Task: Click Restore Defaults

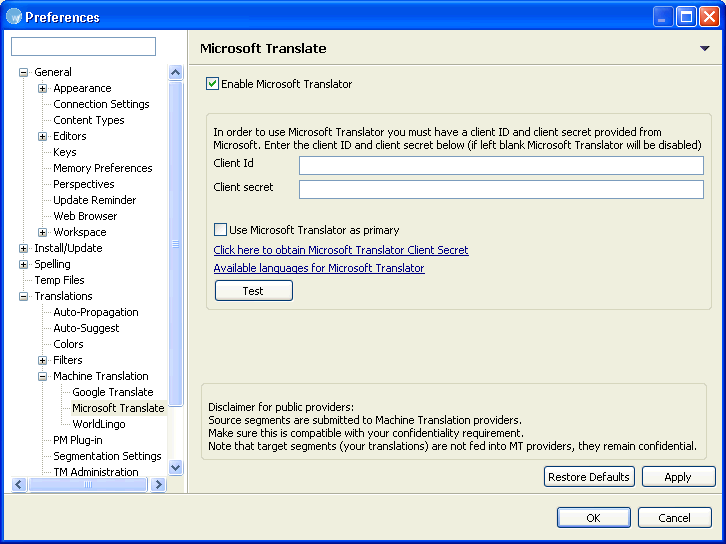Action: click(589, 477)
